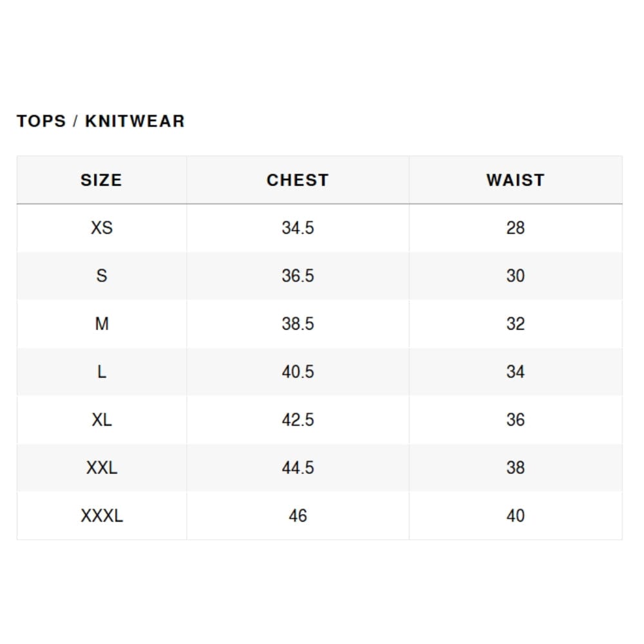Click chest value 34.5
644x644 pixels.
tap(298, 228)
